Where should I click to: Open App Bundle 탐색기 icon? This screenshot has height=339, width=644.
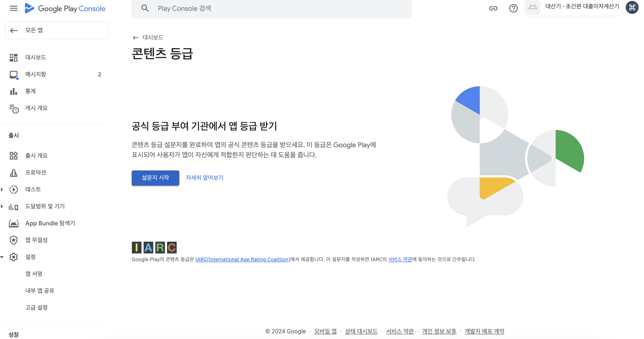coord(14,223)
